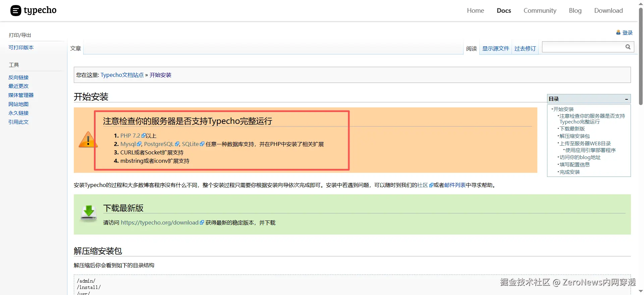Open the Blog nav item
This screenshot has width=644, height=295.
pyautogui.click(x=575, y=10)
